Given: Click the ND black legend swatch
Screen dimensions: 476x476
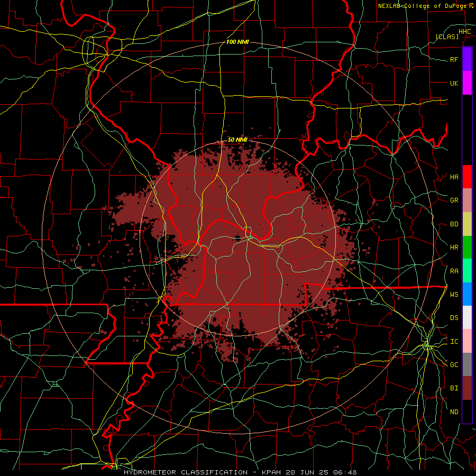Looking at the screenshot, I should (467, 411).
